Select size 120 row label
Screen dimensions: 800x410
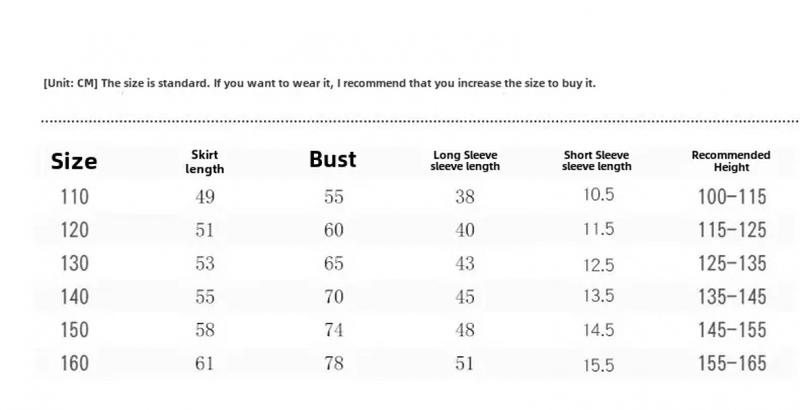[74, 230]
